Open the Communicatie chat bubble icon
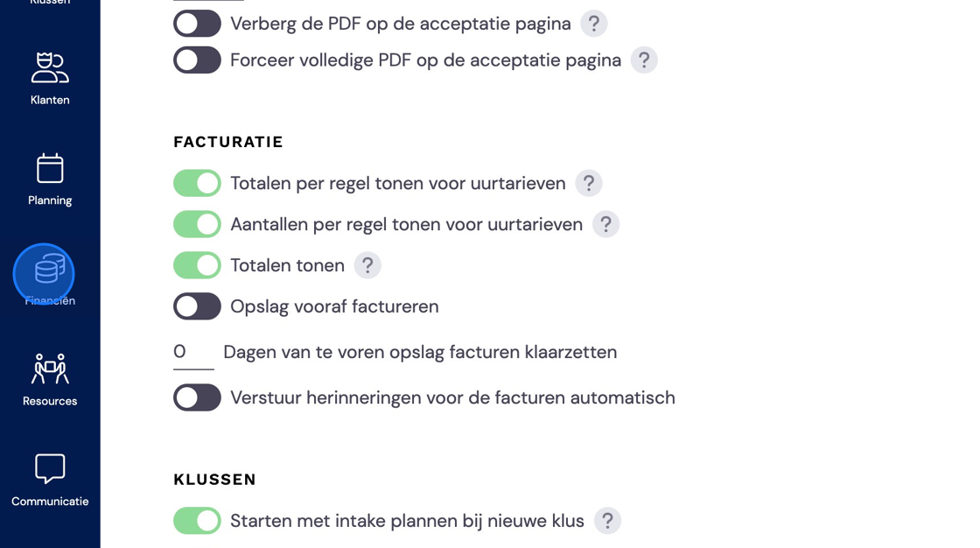 coord(50,468)
